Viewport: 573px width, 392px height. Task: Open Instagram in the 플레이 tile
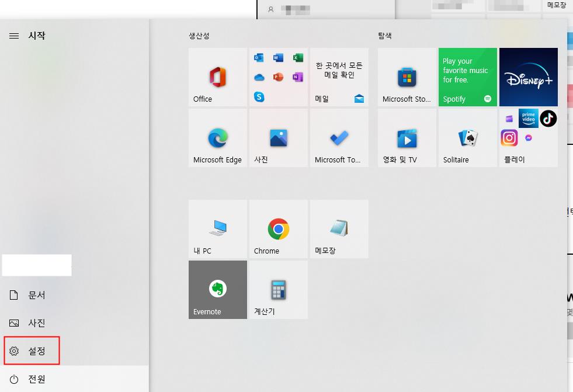coord(509,138)
